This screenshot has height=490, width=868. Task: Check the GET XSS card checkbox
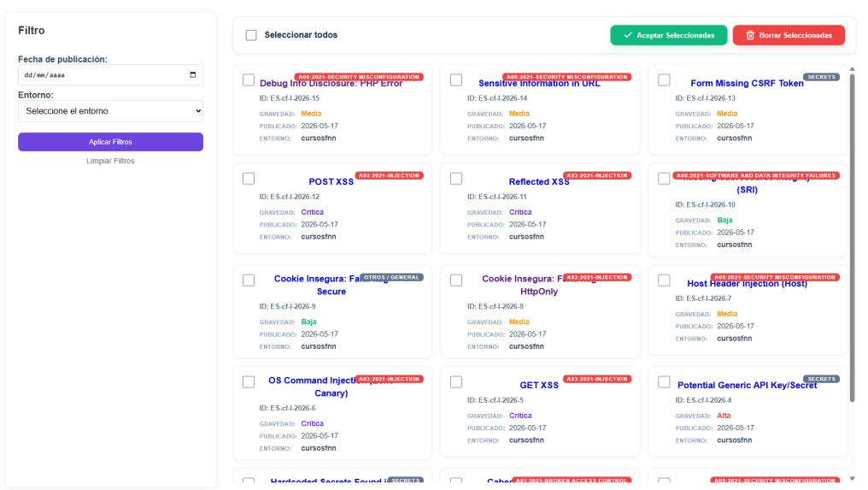(x=456, y=382)
